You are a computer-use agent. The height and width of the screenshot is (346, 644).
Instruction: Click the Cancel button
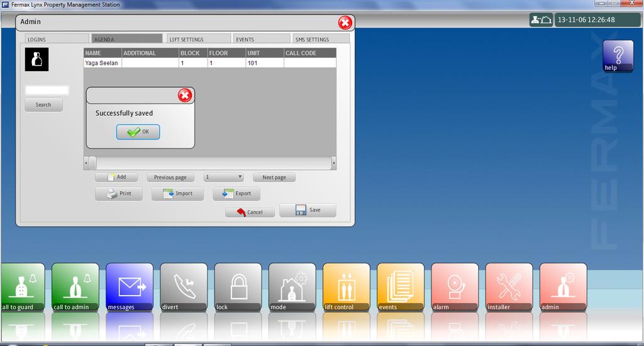(x=250, y=212)
